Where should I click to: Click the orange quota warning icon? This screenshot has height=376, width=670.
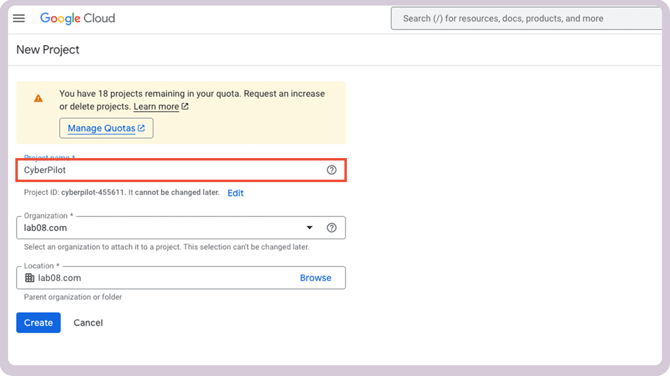[38, 99]
